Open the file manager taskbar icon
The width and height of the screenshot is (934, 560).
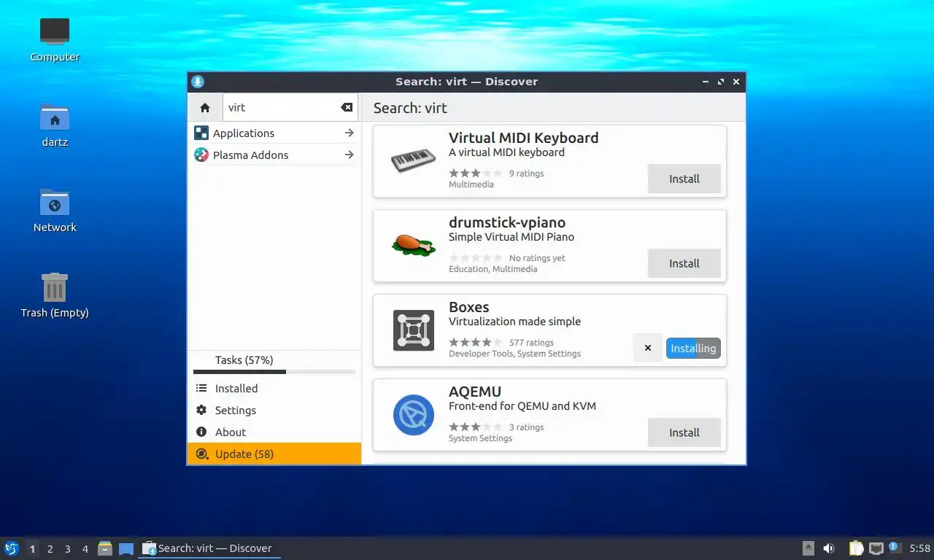105,548
